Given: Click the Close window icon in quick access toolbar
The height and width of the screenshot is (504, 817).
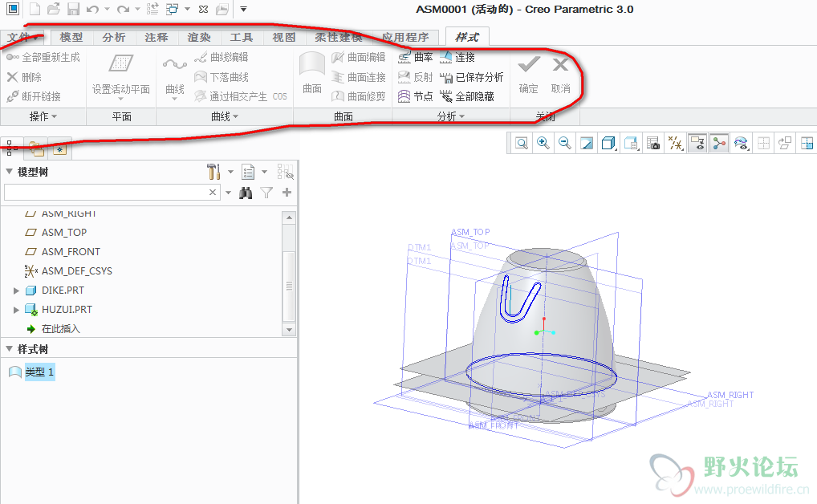Looking at the screenshot, I should point(204,9).
